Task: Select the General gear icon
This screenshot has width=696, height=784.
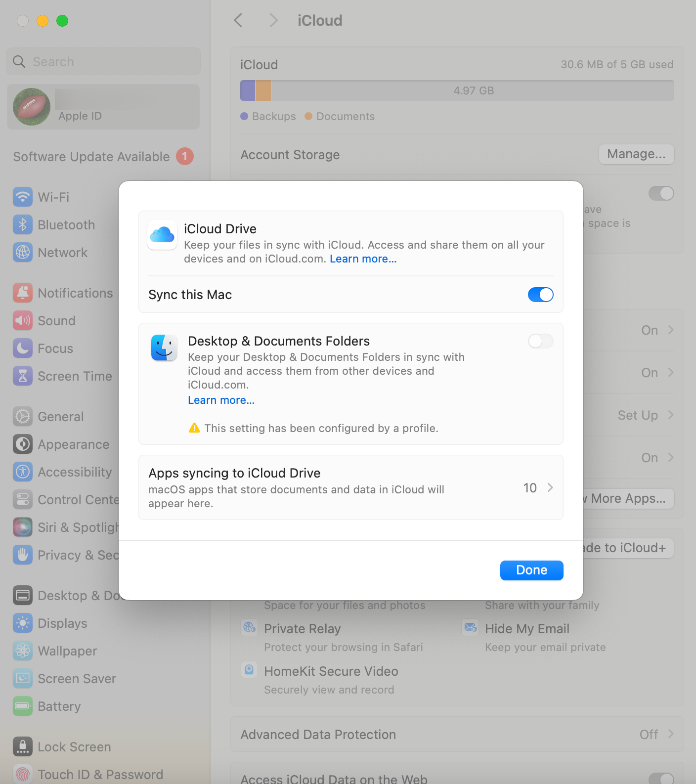Action: click(x=23, y=416)
